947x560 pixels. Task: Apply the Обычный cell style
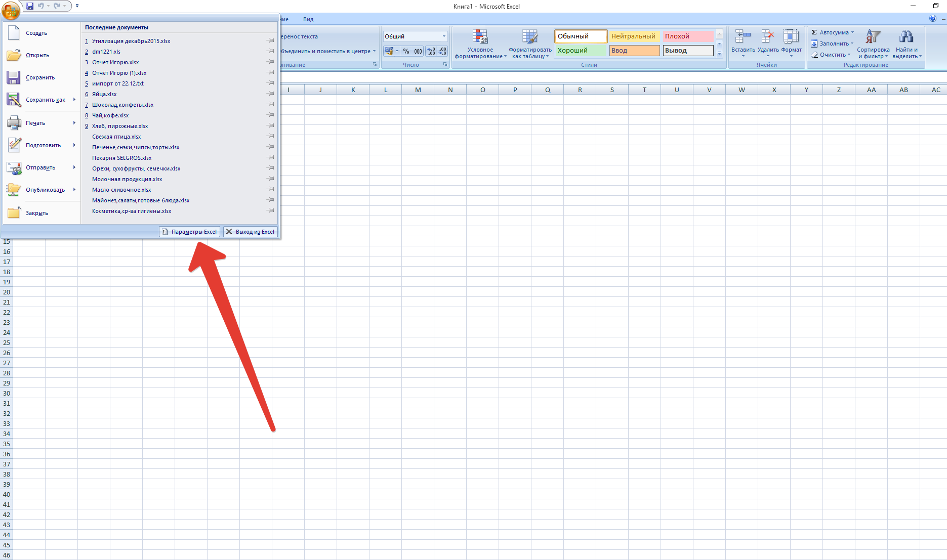(581, 36)
